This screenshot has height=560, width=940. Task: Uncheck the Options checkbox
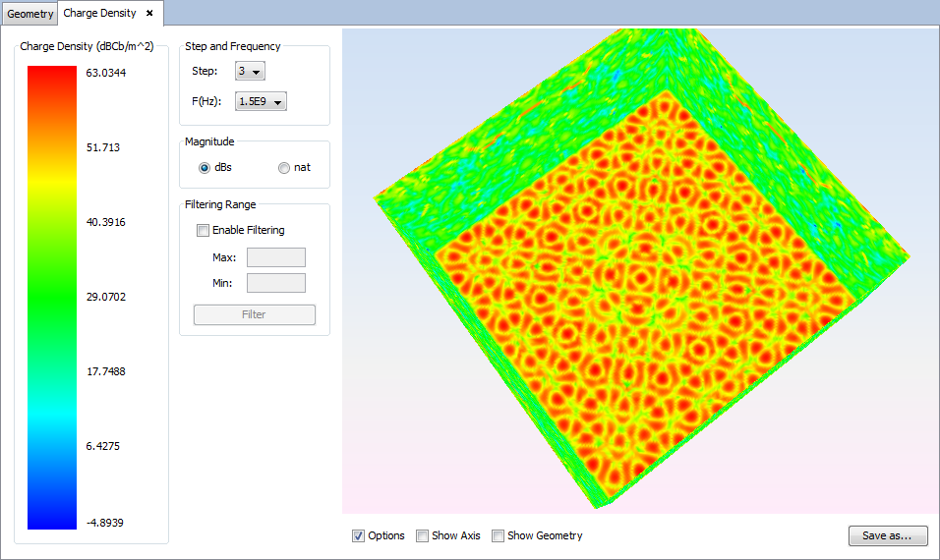pyautogui.click(x=358, y=535)
